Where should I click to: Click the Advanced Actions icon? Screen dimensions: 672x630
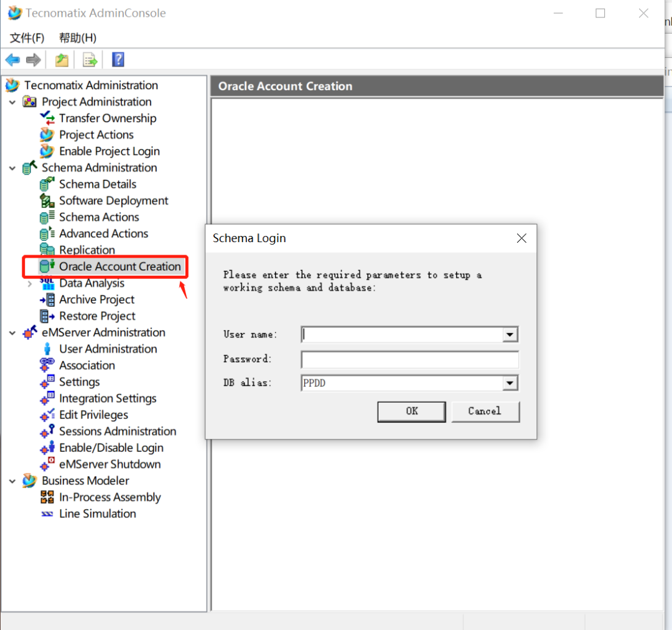[x=47, y=233]
